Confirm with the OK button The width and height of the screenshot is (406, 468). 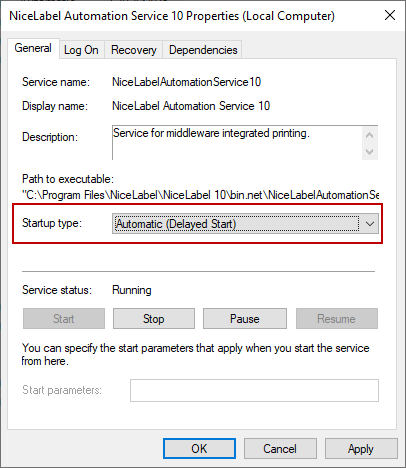[199, 449]
